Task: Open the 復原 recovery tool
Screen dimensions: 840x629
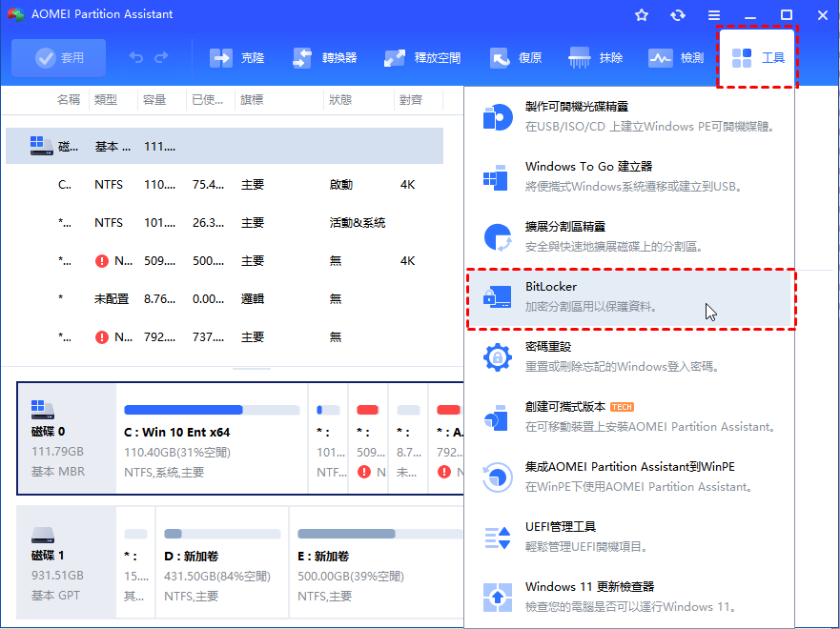Action: [516, 58]
